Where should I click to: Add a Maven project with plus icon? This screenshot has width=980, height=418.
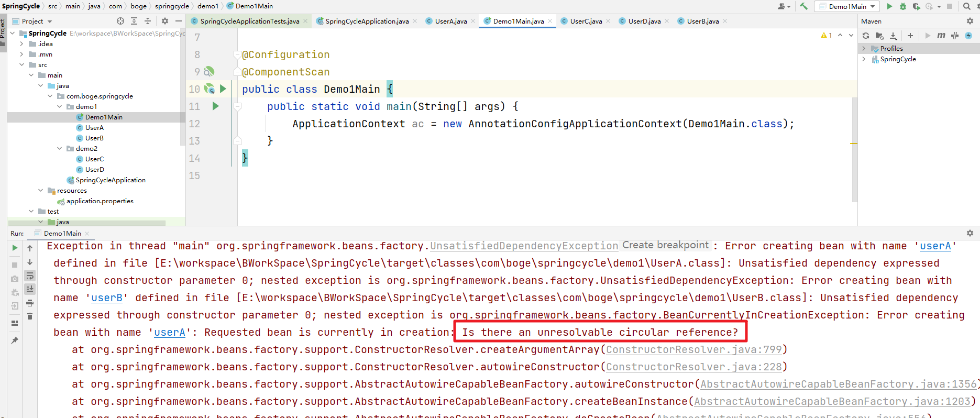pos(910,36)
